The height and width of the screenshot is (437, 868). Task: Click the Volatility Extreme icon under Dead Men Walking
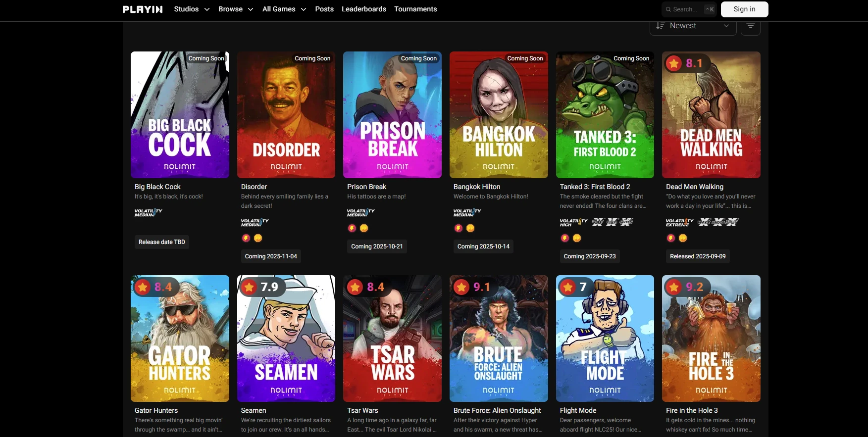[x=679, y=222]
